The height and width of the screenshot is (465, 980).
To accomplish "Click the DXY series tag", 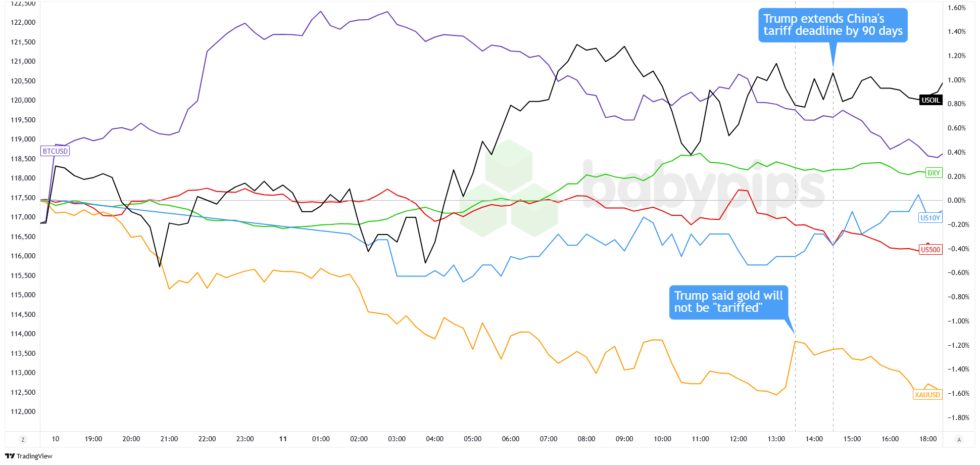I will point(934,173).
